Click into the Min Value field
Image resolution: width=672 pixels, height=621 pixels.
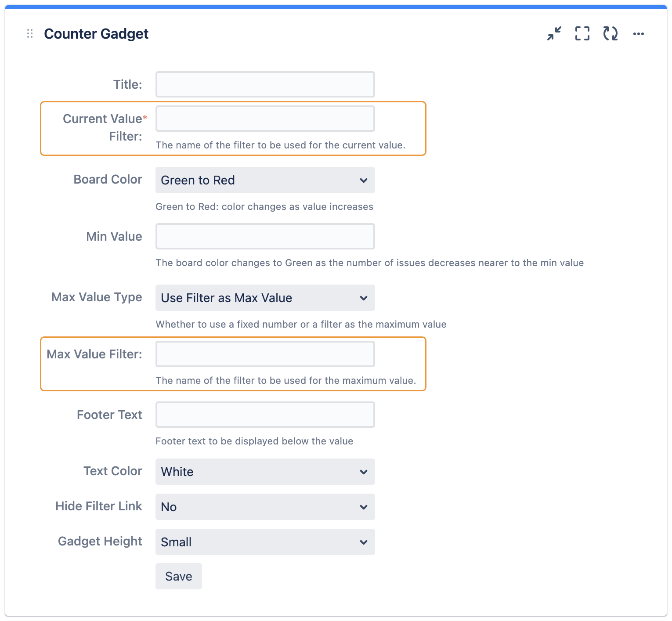(x=265, y=236)
